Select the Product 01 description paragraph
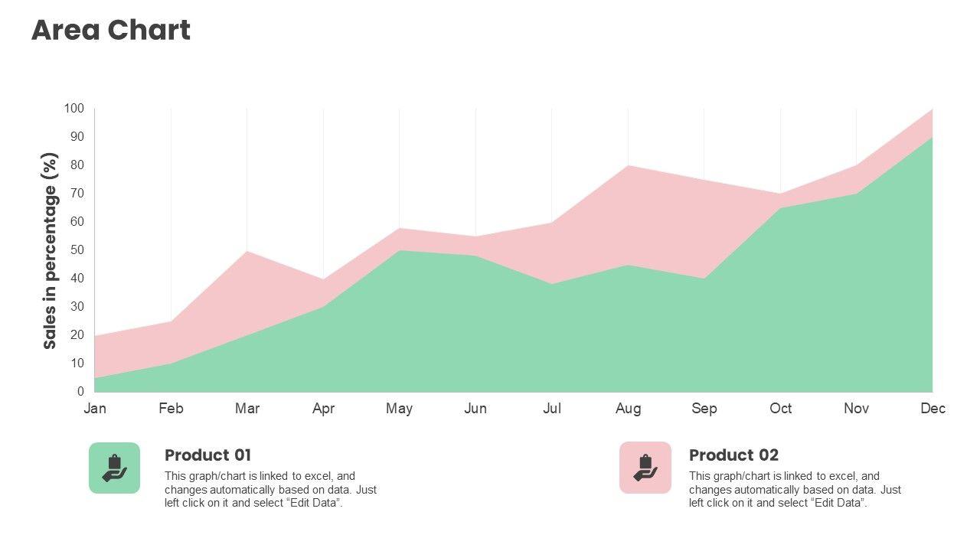This screenshot has height=551, width=980. 270,490
